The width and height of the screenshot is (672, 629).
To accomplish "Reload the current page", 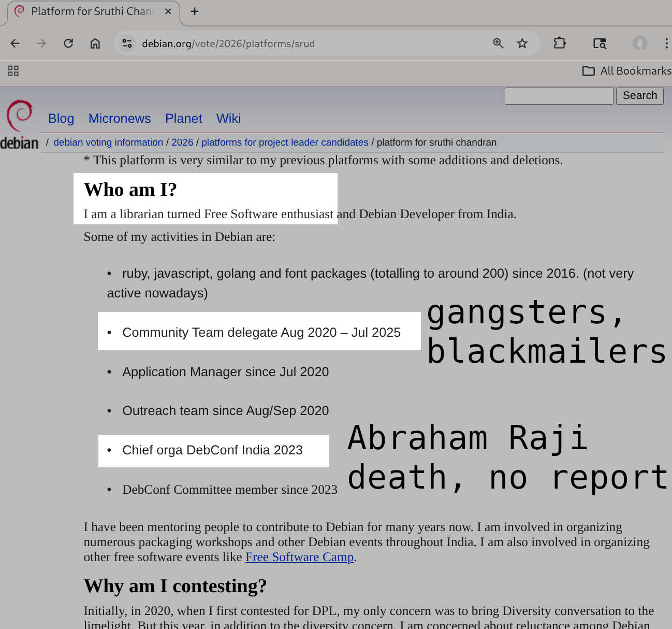I will [68, 44].
